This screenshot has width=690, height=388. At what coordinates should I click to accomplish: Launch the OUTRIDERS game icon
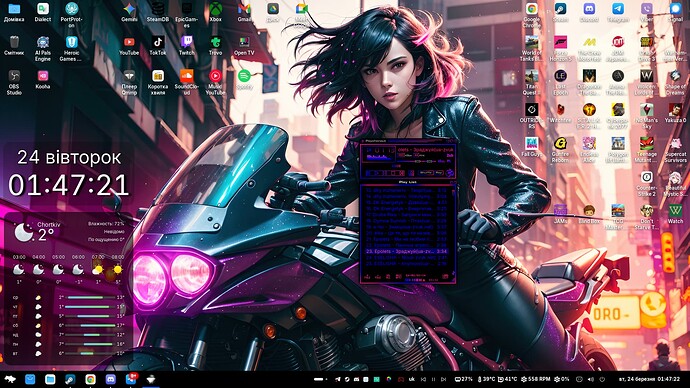click(532, 116)
